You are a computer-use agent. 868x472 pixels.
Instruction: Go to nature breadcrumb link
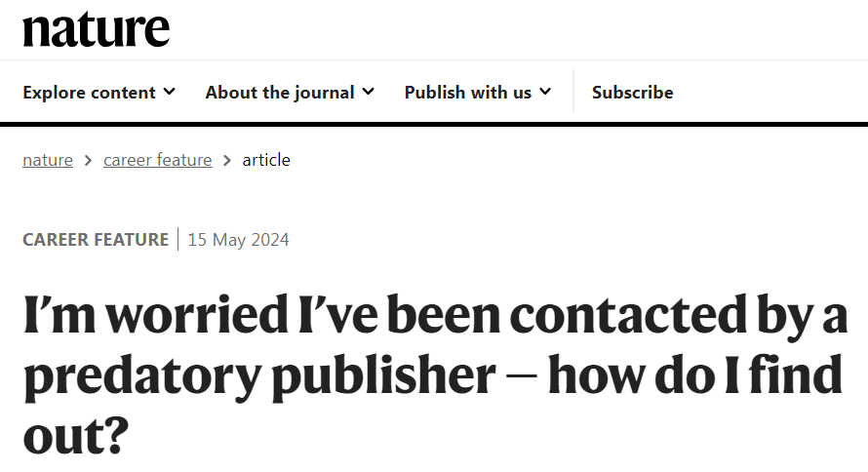click(48, 160)
